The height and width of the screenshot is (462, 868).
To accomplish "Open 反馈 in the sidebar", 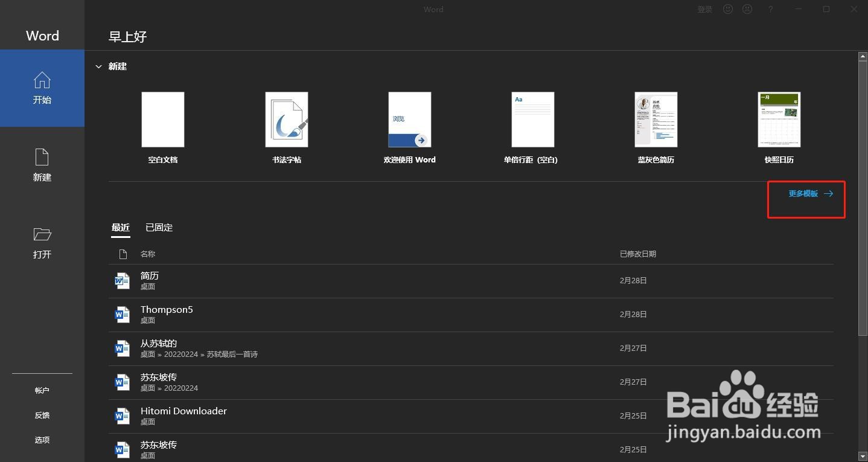I will pos(42,415).
